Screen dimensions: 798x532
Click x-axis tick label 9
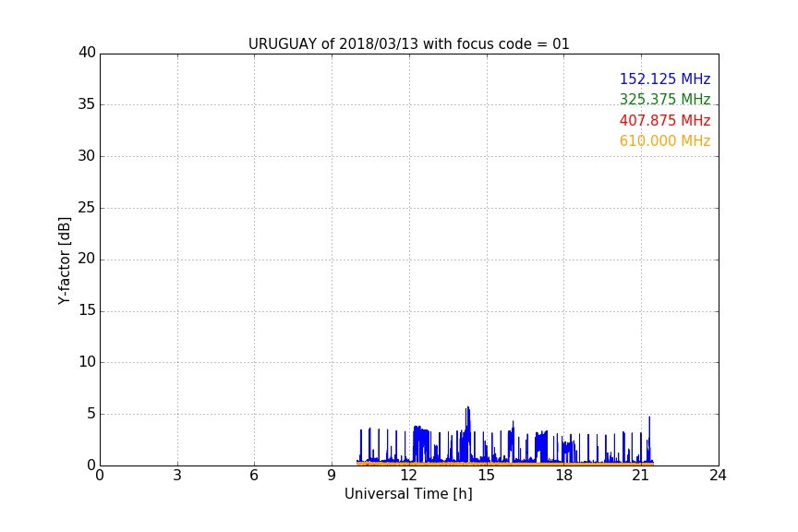pos(332,476)
